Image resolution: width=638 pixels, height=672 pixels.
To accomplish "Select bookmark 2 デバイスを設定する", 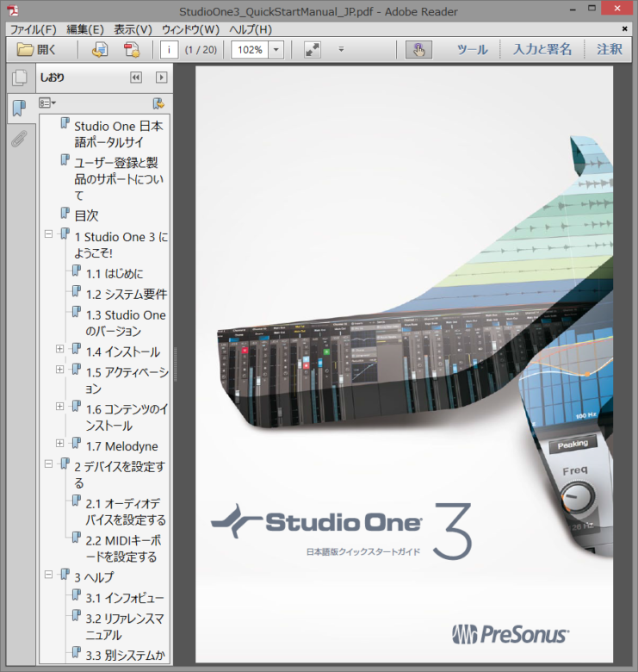I will pyautogui.click(x=120, y=475).
